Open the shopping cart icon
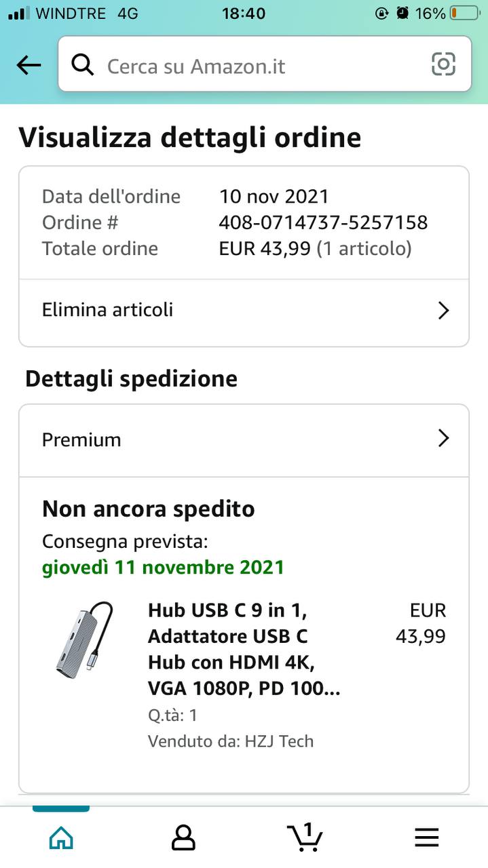Viewport: 488px width, 868px height. (305, 837)
